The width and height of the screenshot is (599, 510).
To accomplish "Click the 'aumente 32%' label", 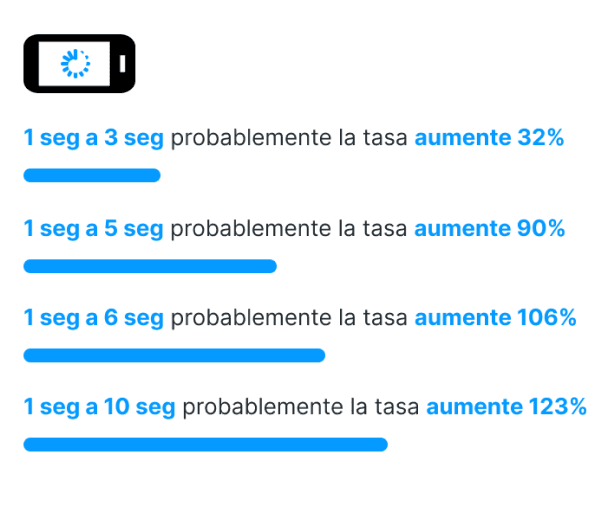I will point(489,138).
